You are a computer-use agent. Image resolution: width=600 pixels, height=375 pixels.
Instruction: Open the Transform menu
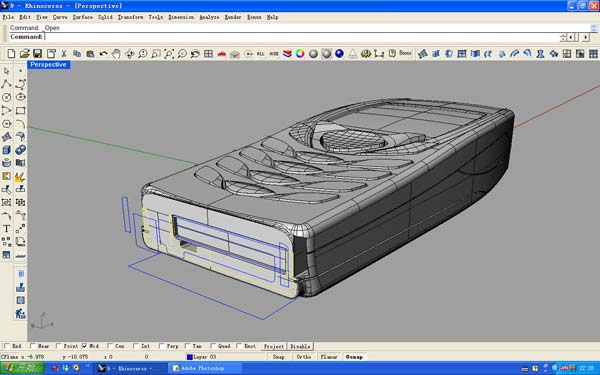click(130, 17)
